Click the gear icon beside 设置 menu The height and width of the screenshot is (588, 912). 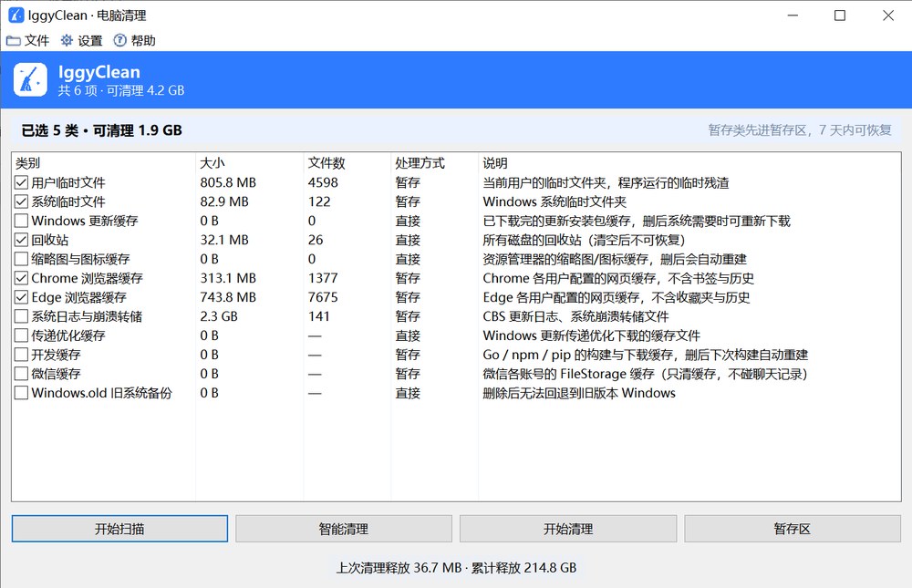tap(67, 40)
